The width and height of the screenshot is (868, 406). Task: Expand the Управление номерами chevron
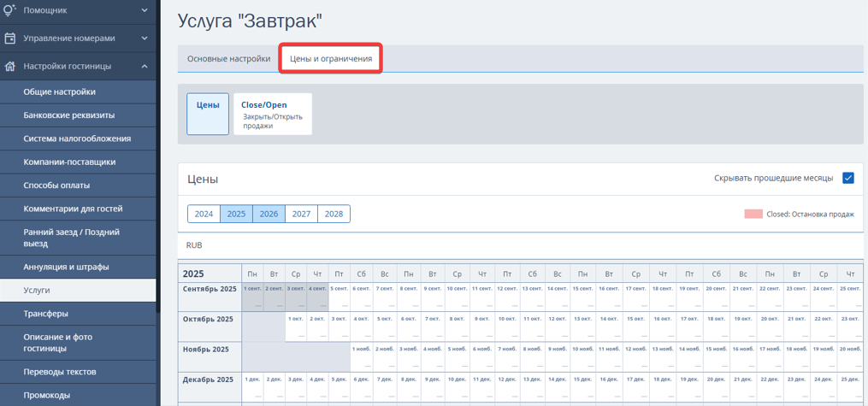pos(145,38)
